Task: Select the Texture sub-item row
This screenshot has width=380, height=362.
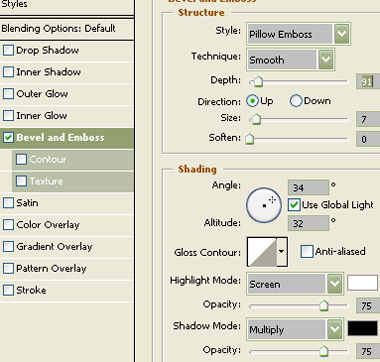Action: pos(73,181)
